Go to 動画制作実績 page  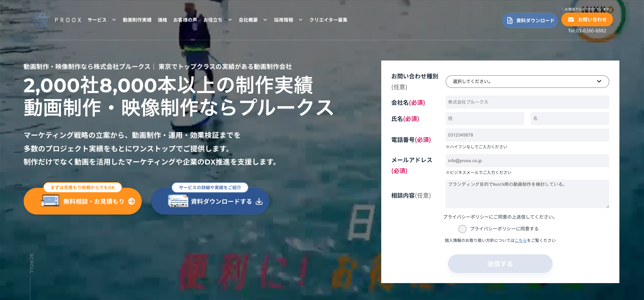[137, 20]
